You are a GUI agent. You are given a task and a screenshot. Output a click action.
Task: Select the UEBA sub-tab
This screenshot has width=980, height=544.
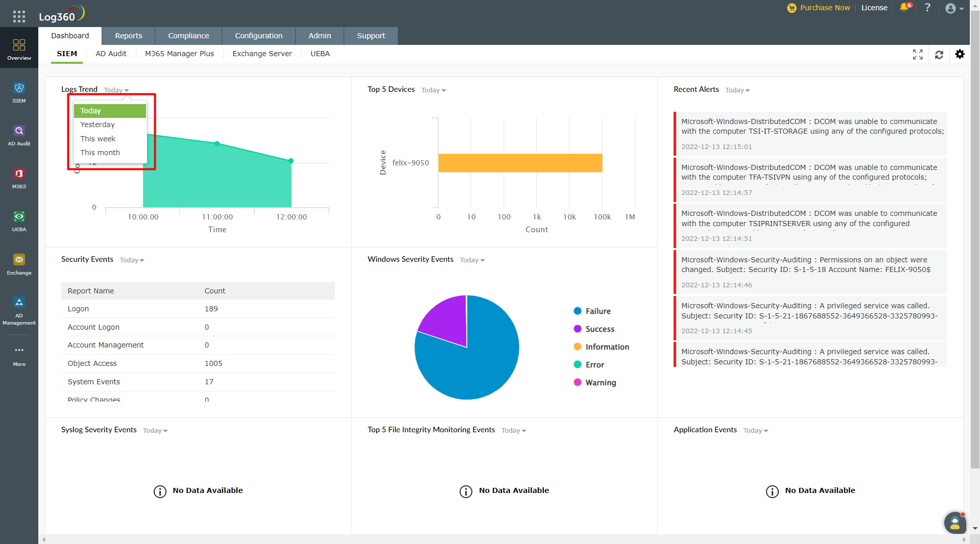(320, 54)
